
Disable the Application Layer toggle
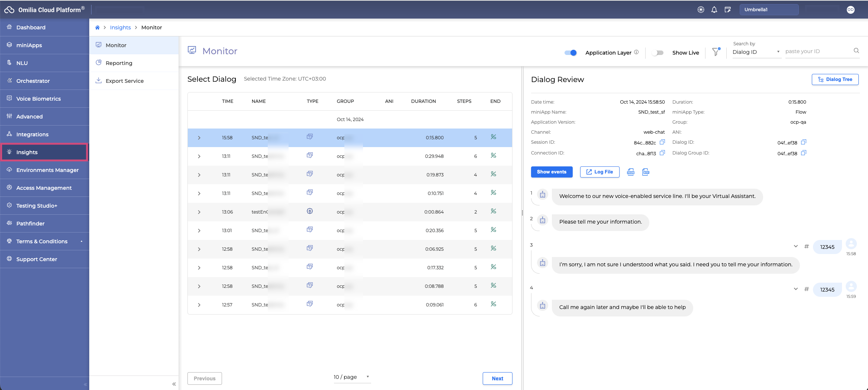[x=570, y=53]
